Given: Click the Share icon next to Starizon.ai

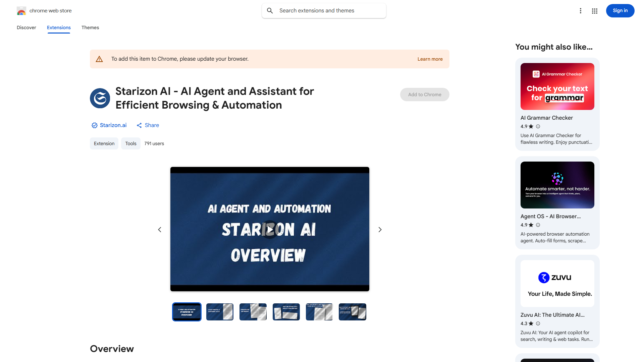Looking at the screenshot, I should point(140,125).
